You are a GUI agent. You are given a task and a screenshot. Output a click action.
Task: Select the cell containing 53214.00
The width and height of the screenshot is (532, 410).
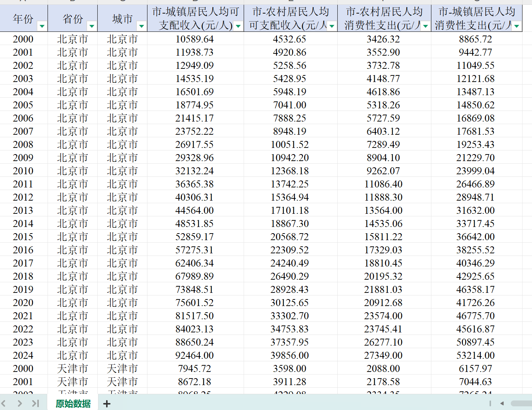(x=477, y=355)
